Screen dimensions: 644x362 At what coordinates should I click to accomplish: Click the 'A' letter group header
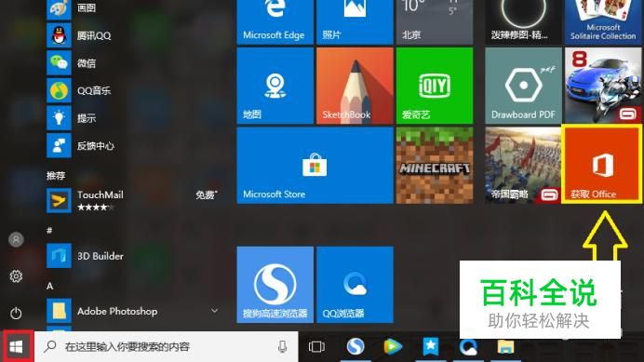[x=49, y=286]
